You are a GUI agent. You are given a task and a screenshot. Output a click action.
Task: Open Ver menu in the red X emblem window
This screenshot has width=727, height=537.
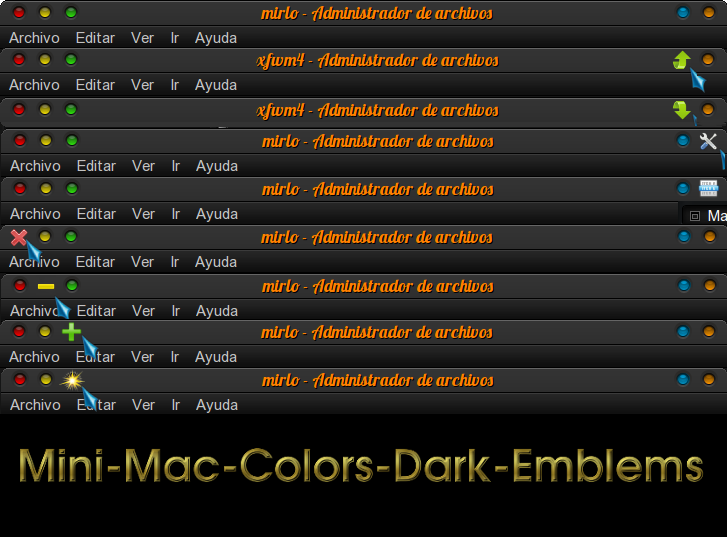pos(142,262)
